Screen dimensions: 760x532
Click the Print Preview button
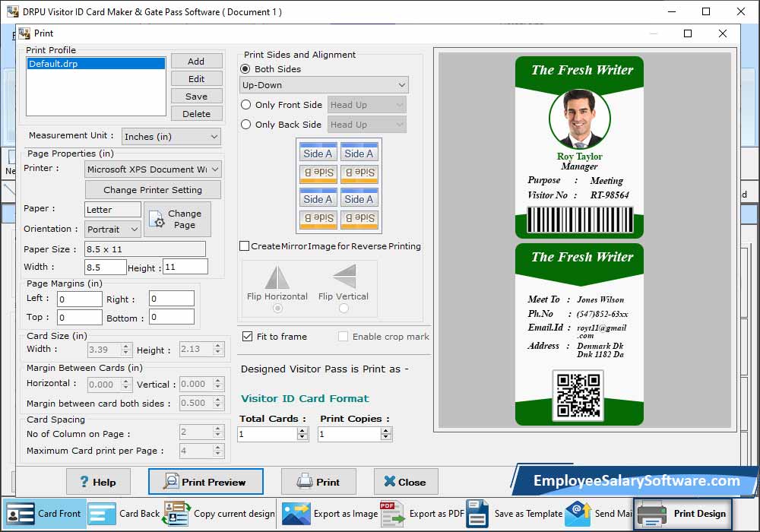[205, 482]
